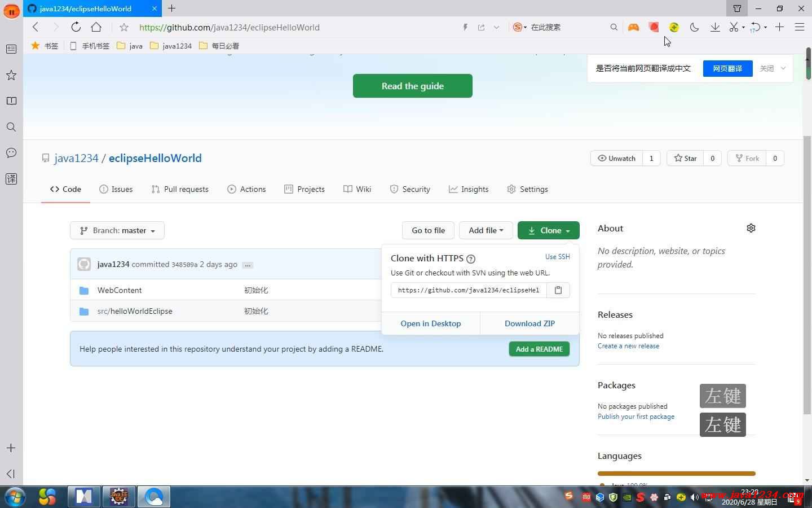Open the 每日必看 bookmark folder
Viewport: 812px width, 508px height.
(219, 46)
